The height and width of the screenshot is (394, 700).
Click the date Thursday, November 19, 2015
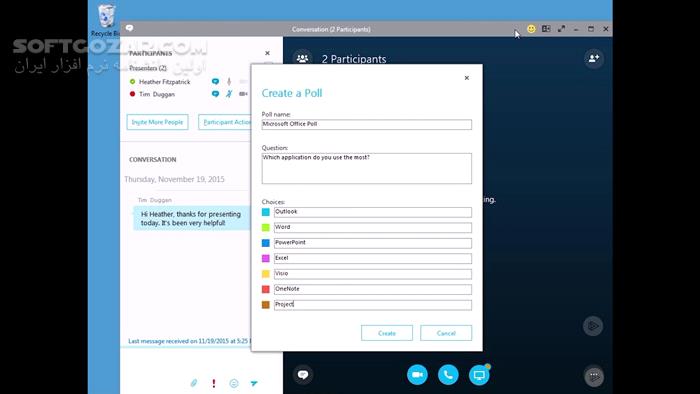(x=174, y=179)
